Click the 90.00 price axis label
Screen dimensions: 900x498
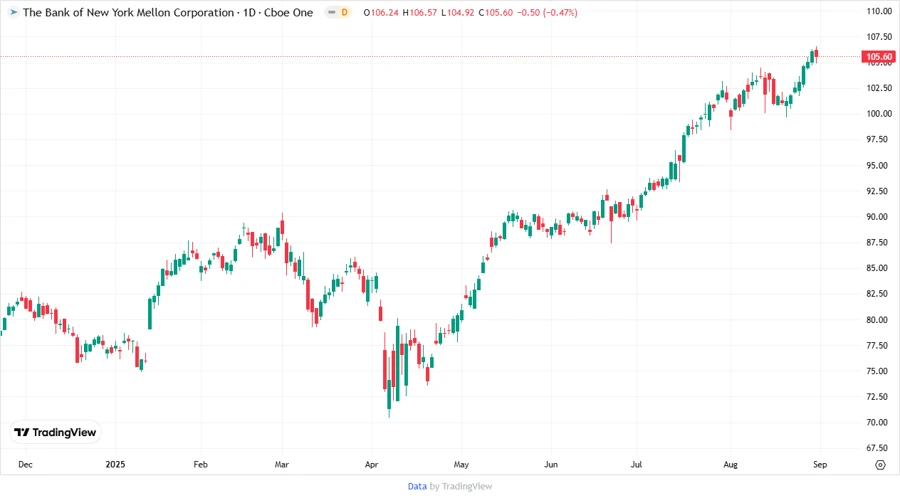click(x=879, y=217)
